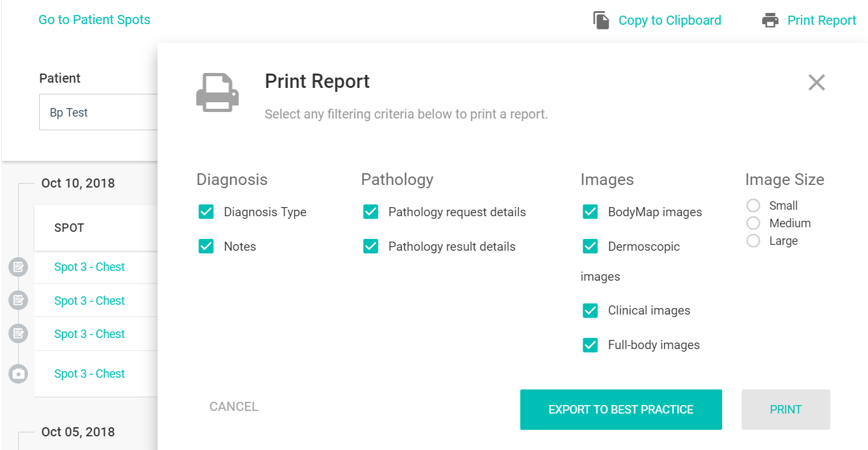Select Small image size

[x=753, y=206]
